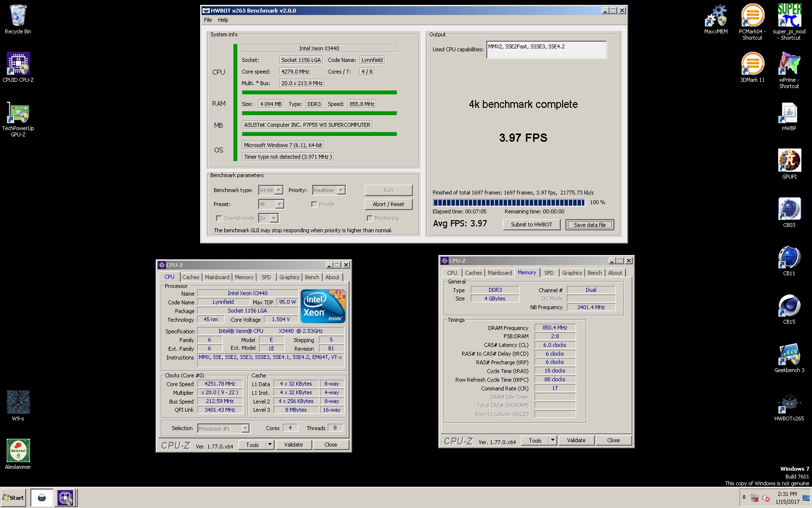This screenshot has height=508, width=812.
Task: Open the Help menu in HWBOT x265
Action: [x=223, y=20]
